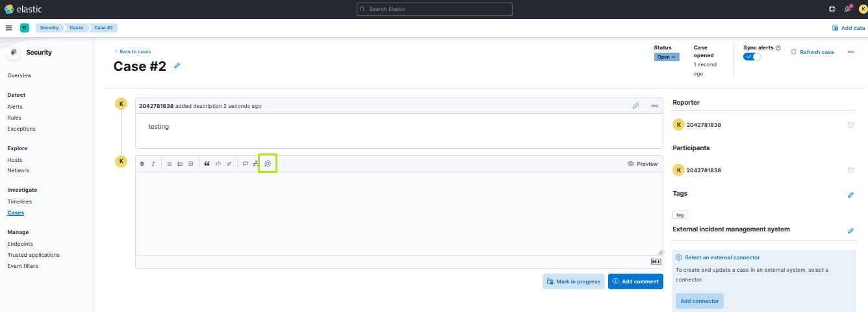Go to Elastic home via logo
The image size is (868, 312).
(x=23, y=9)
